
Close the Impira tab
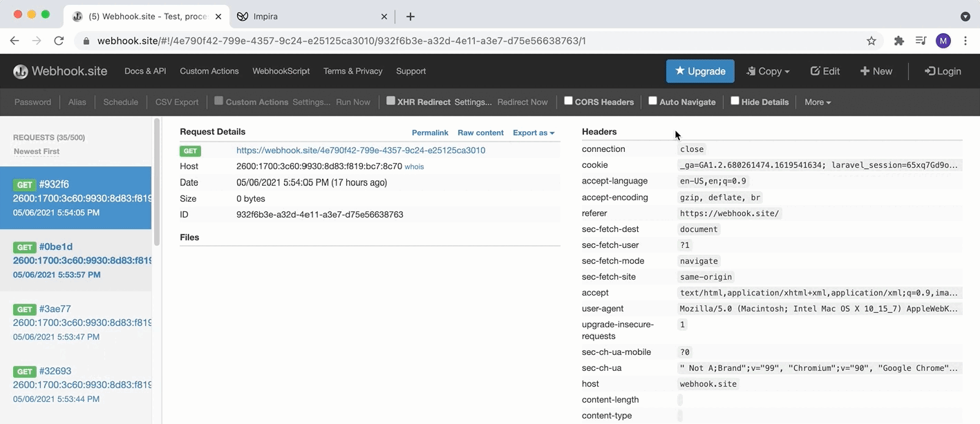coord(385,16)
